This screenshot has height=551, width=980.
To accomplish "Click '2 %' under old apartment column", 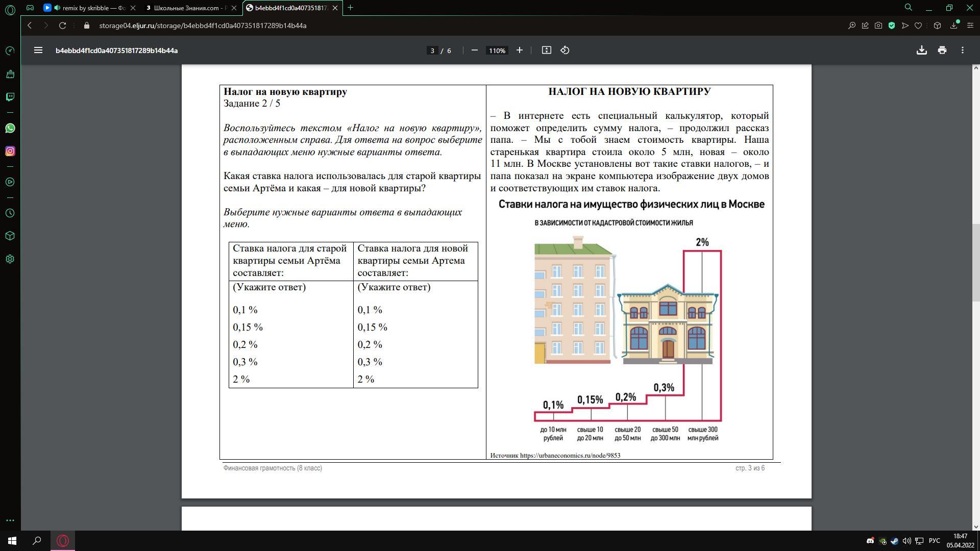I will (241, 380).
